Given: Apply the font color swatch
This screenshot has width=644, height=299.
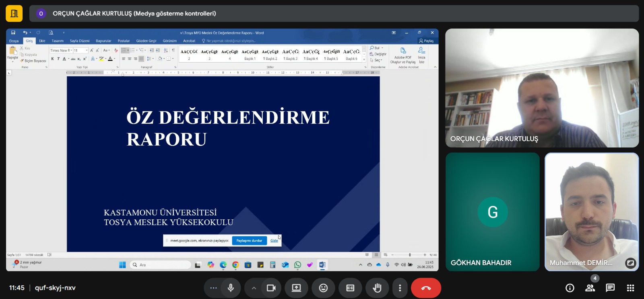Looking at the screenshot, I should (x=110, y=59).
